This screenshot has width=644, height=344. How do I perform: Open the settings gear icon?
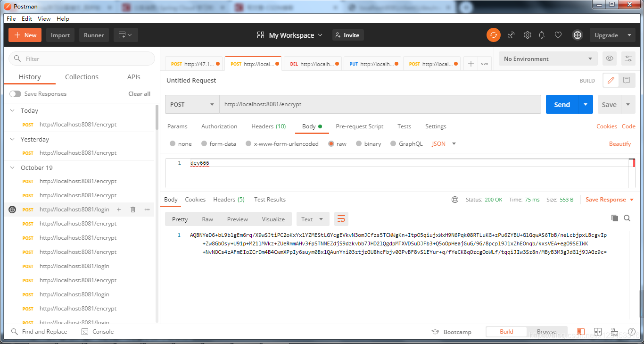528,35
